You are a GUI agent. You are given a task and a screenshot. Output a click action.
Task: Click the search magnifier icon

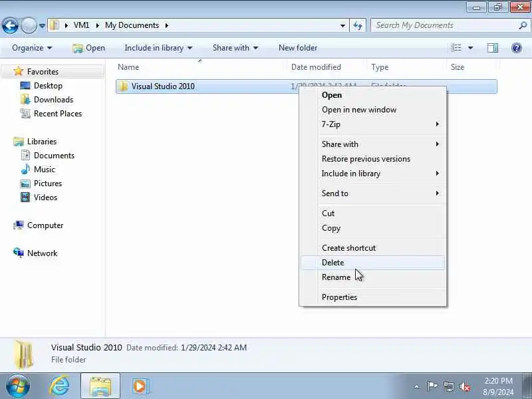pos(523,25)
